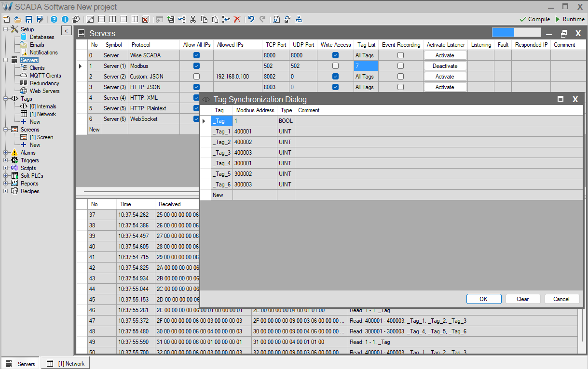Uncheck Allow All IPs for Wise SCADA server

pos(196,55)
